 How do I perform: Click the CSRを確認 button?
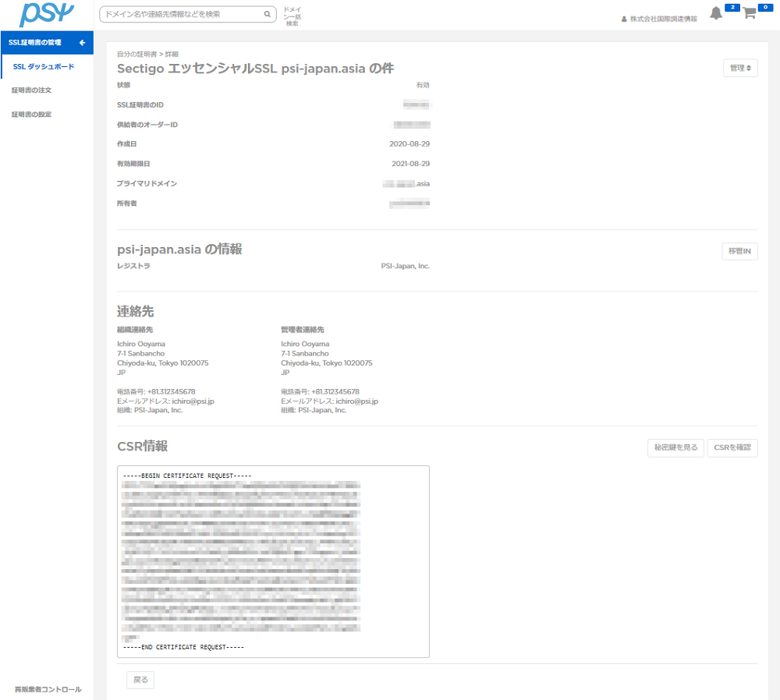tap(732, 447)
